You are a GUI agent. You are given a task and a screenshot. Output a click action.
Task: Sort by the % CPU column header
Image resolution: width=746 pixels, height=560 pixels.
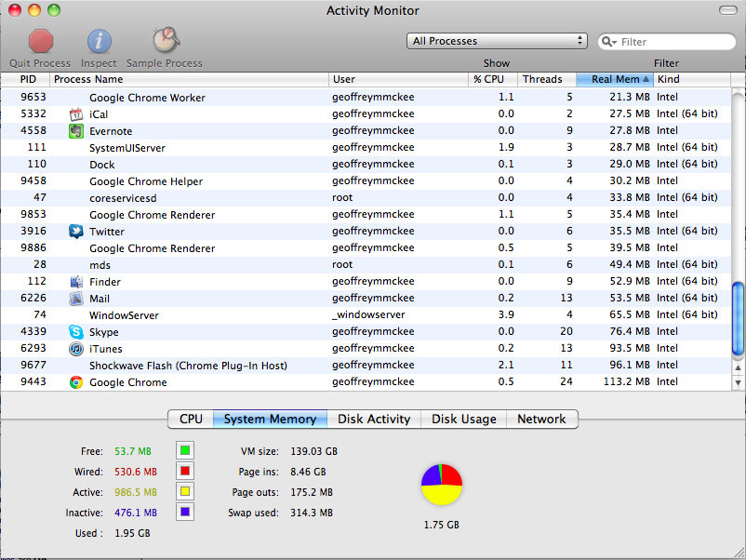click(x=493, y=79)
